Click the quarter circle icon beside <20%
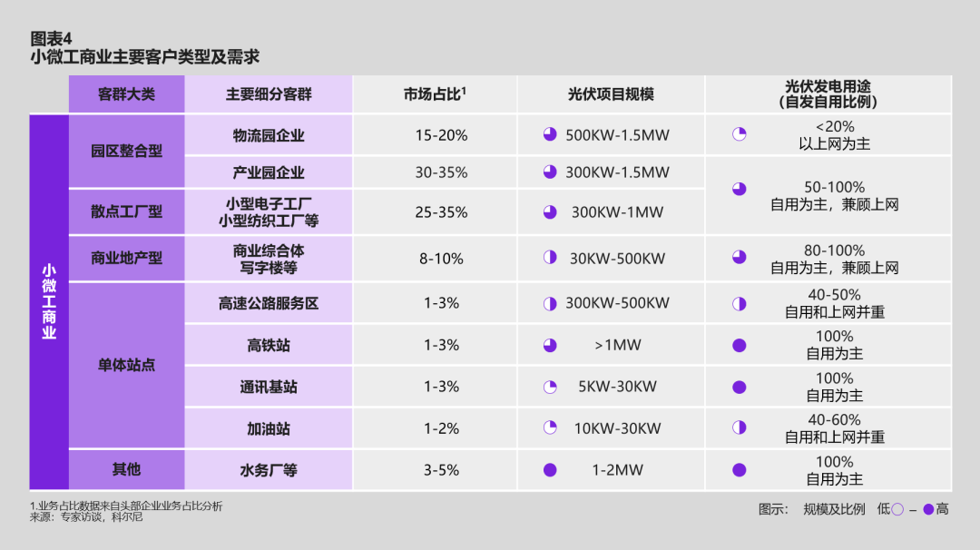Image resolution: width=980 pixels, height=550 pixels. coord(739,134)
